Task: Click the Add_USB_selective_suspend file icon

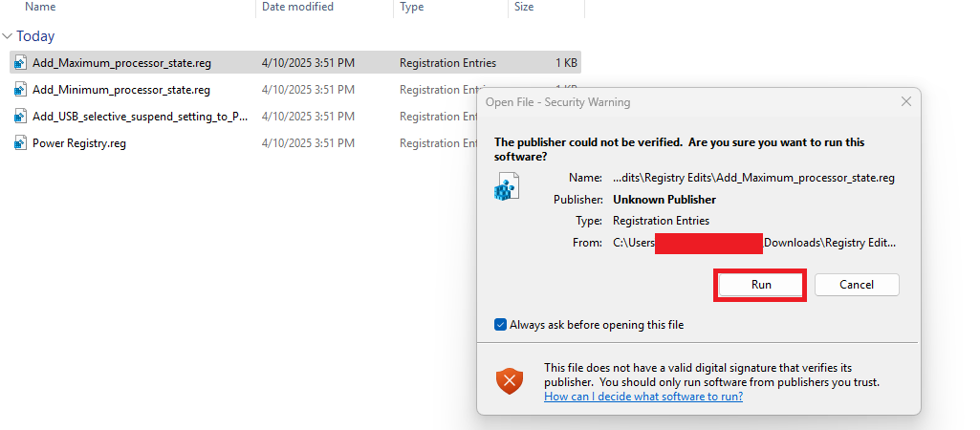Action: coord(19,117)
